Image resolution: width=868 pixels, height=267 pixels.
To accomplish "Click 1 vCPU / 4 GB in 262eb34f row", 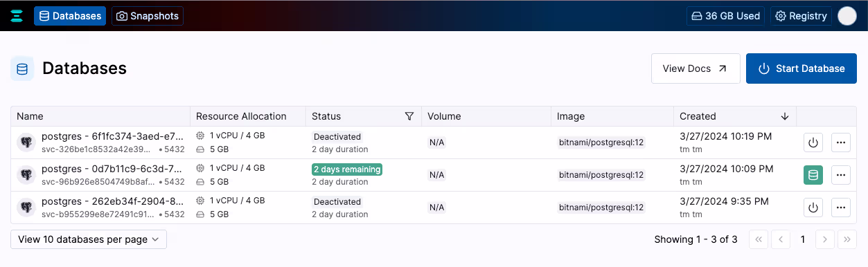I will pyautogui.click(x=238, y=201).
